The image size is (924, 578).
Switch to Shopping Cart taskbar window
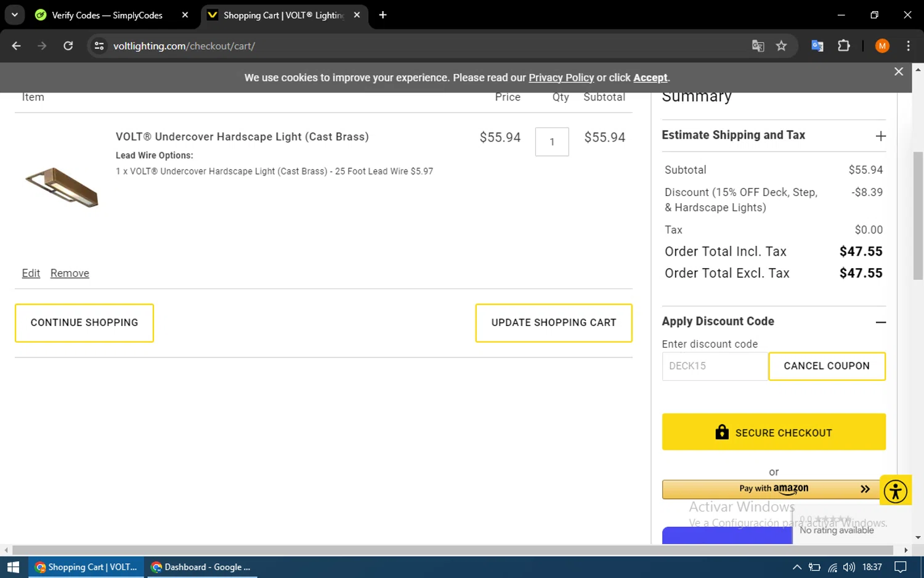point(86,567)
